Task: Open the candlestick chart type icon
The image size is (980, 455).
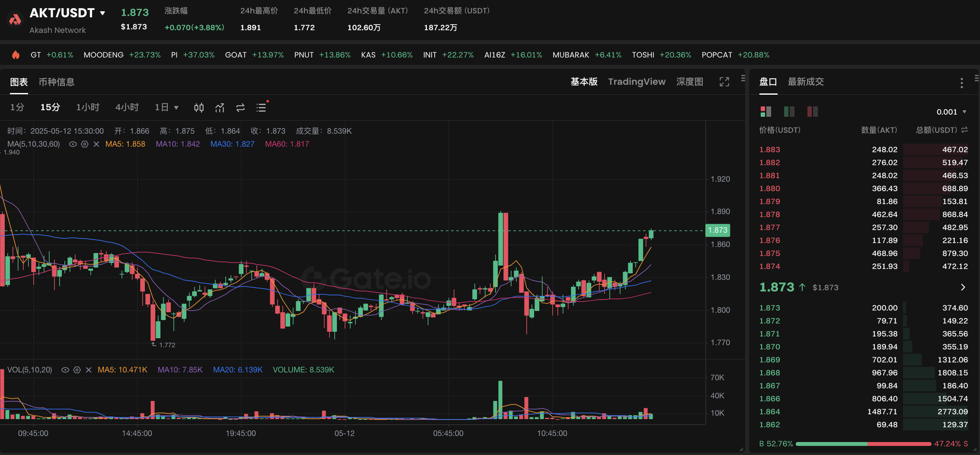Action: 199,108
